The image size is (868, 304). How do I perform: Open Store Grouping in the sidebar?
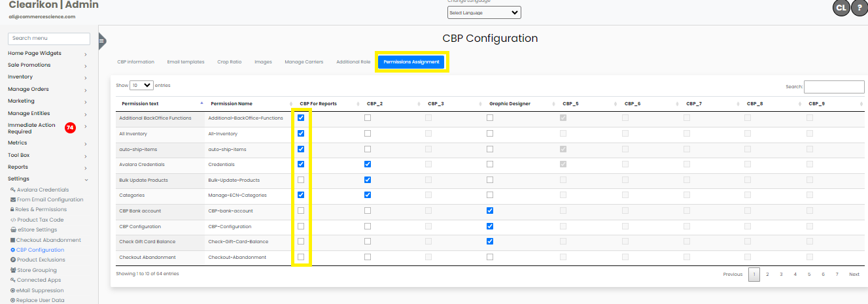click(x=37, y=270)
